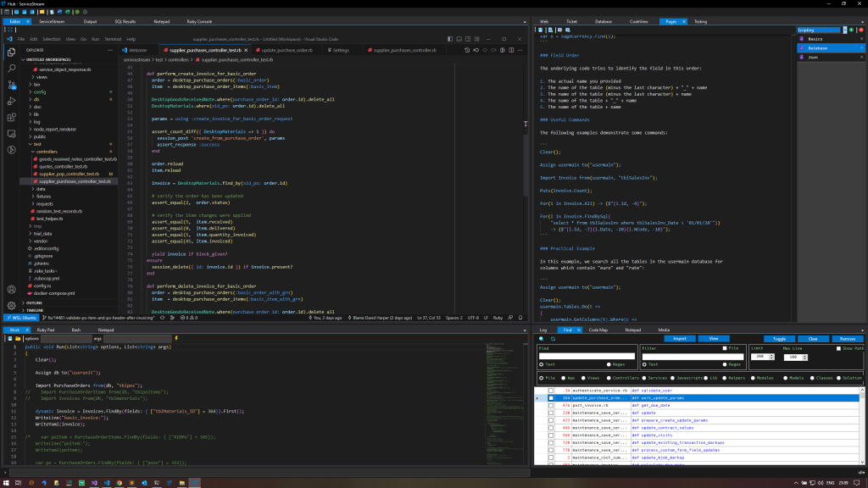Switch to the SQL Results tab
This screenshot has width=868, height=488.
coord(125,21)
